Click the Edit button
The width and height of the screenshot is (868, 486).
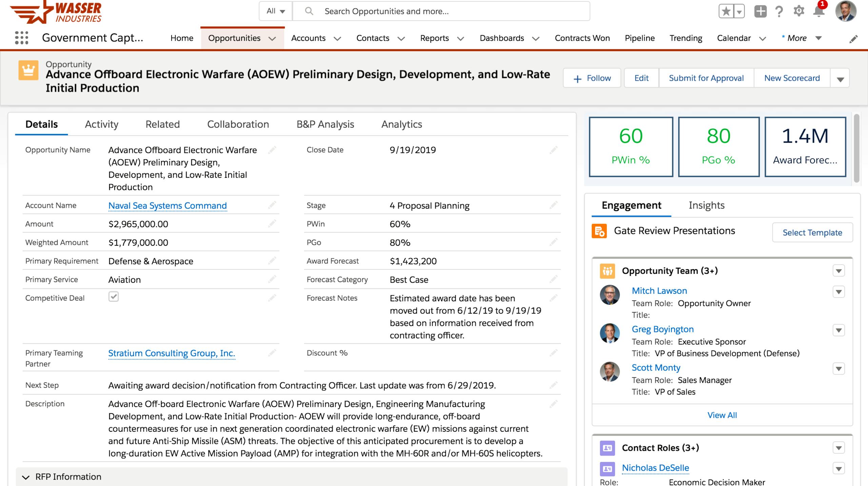click(642, 78)
